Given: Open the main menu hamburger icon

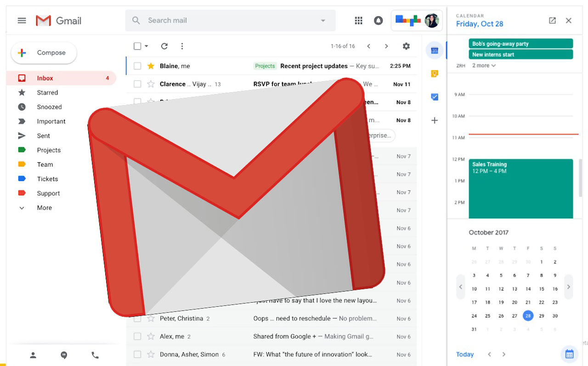Looking at the screenshot, I should [x=22, y=21].
